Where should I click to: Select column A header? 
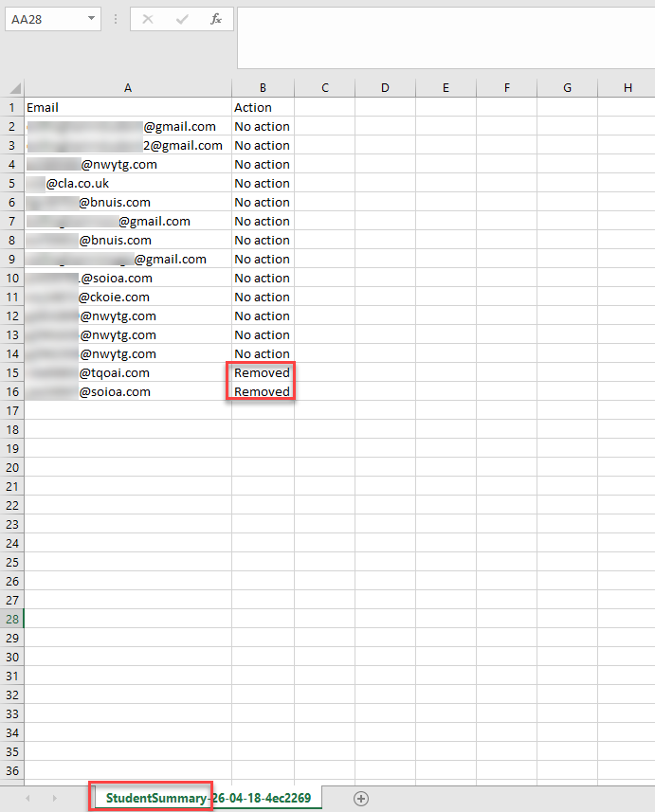tap(127, 88)
